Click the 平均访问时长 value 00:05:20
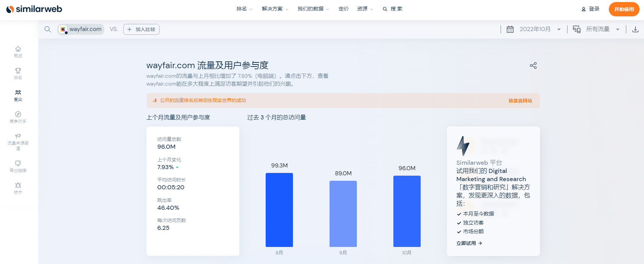The image size is (644, 264). pos(171,187)
